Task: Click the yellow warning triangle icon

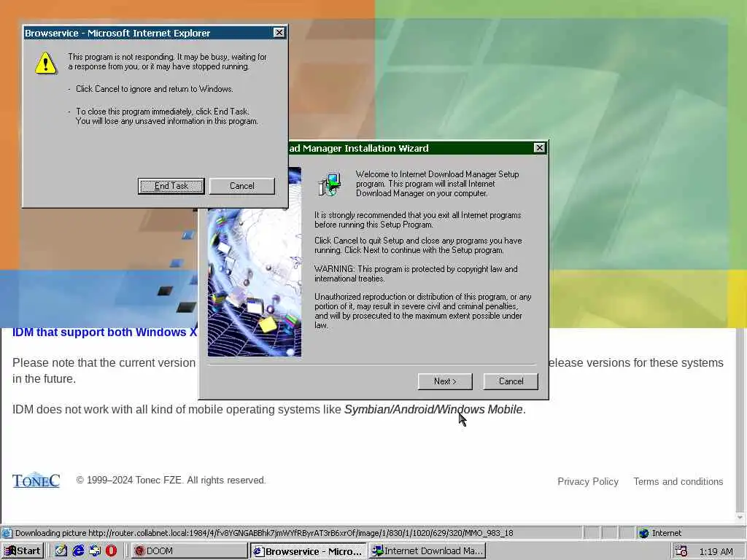Action: click(46, 63)
